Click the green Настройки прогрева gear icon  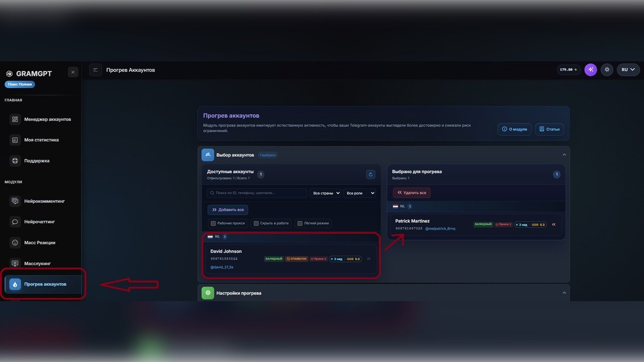click(x=208, y=293)
